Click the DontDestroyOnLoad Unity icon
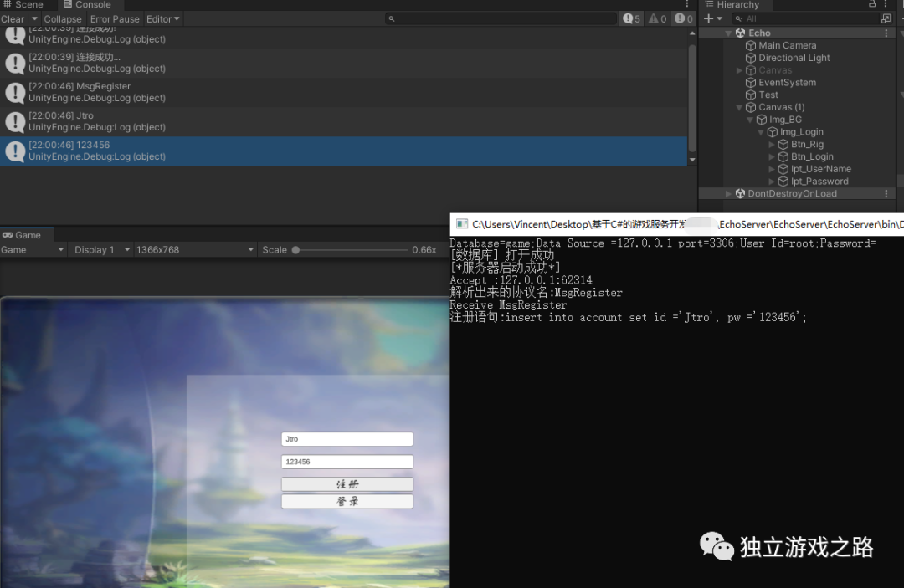 (x=740, y=194)
